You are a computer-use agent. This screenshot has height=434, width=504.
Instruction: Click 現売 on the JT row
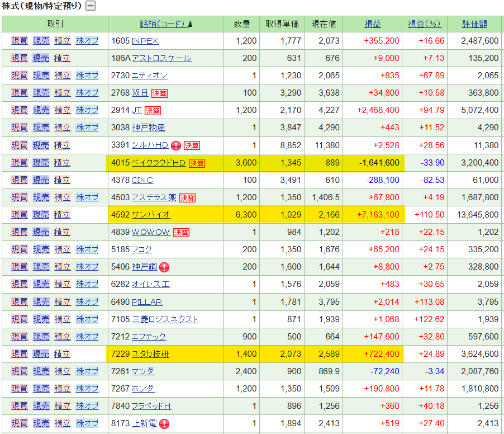(x=41, y=110)
